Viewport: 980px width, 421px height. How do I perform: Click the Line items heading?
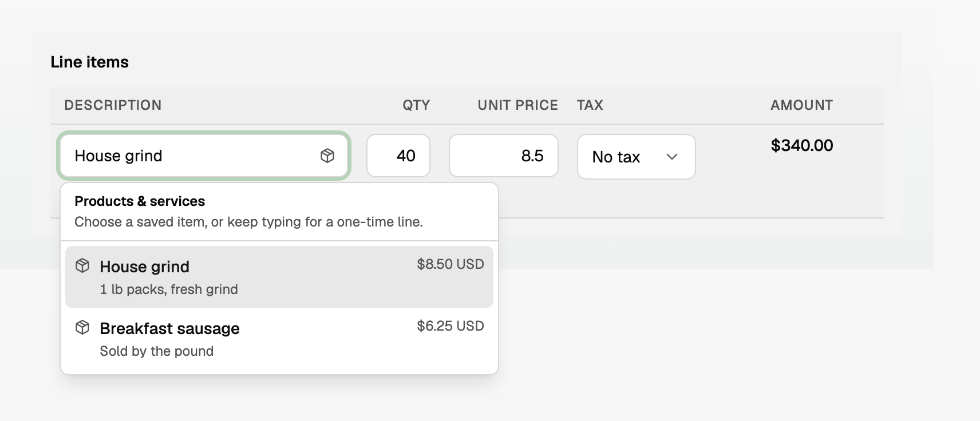(90, 62)
